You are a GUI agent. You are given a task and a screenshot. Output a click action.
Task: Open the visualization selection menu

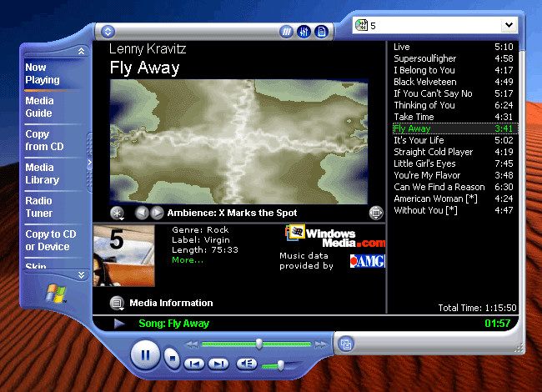tap(118, 214)
